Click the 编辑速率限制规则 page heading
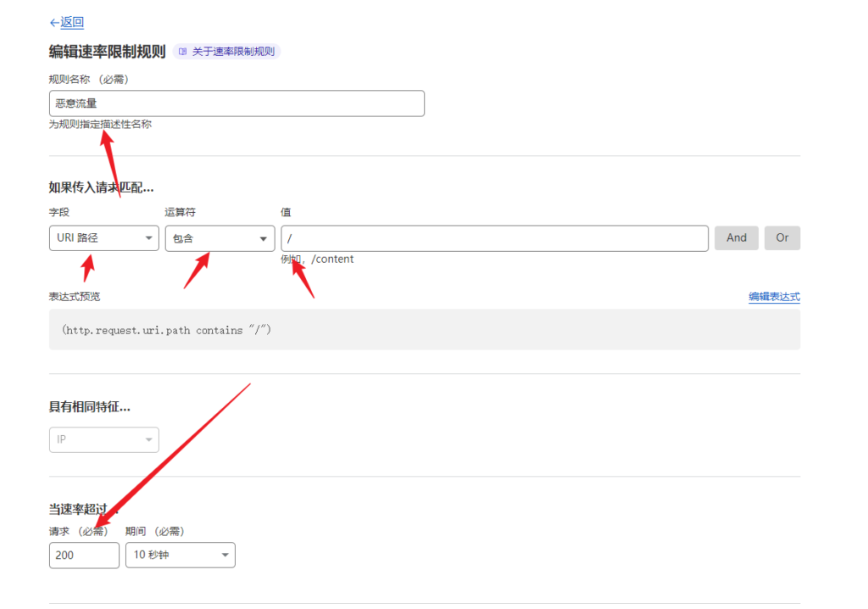 coord(108,52)
